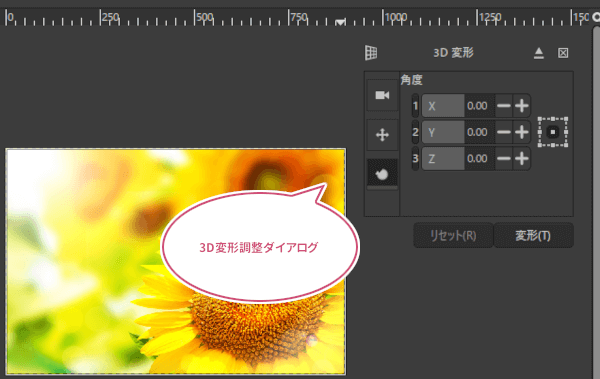
Task: Click the zoom icon at ruler's right end
Action: point(596,17)
